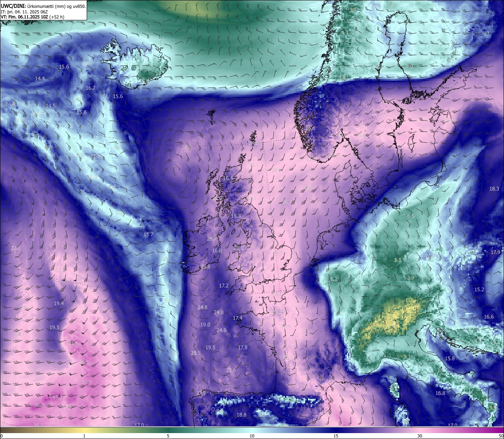The width and height of the screenshot is (504, 439).
Task: Click the 39.5 value label
Action: (87, 383)
